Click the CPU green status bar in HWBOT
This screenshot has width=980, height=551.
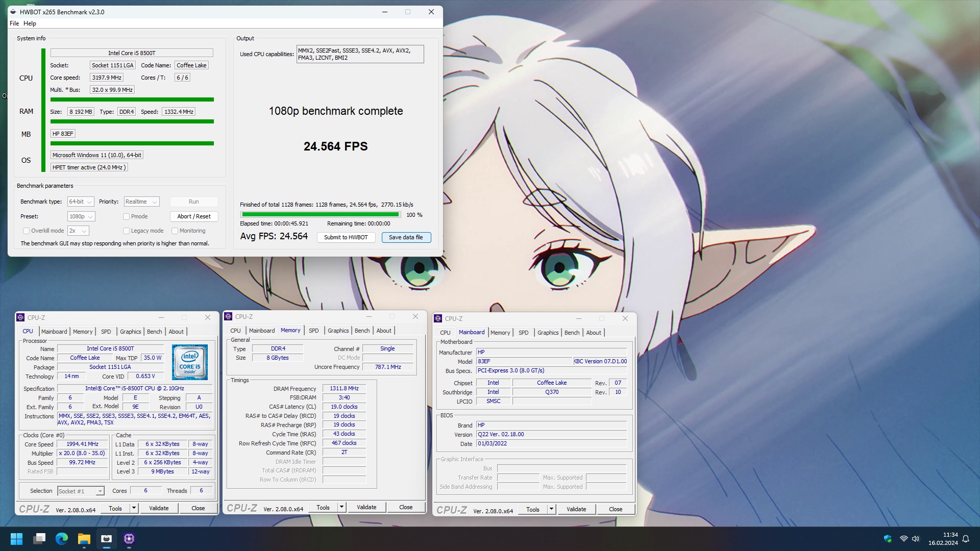click(x=132, y=99)
